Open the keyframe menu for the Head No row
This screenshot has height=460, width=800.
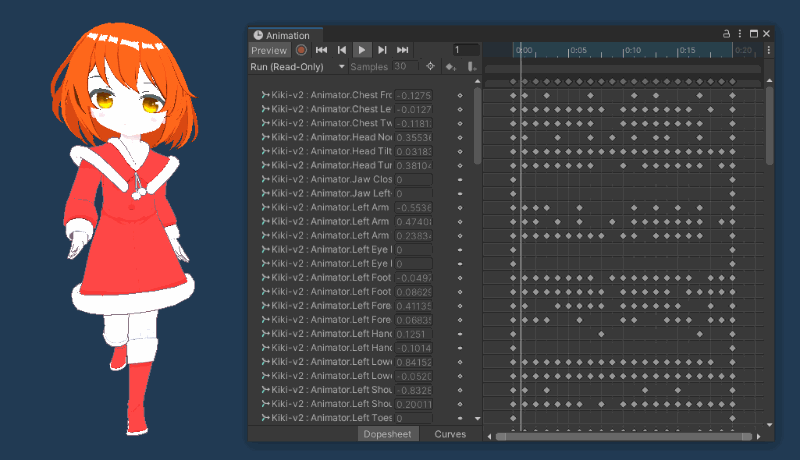coord(460,138)
